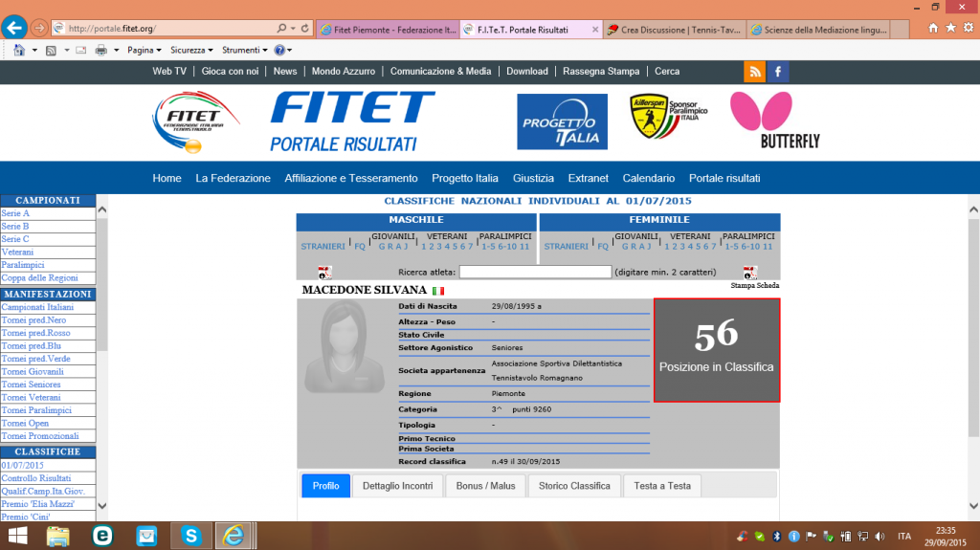Switch to the Fitet Piemonte browser tab
The image size is (980, 550).
[x=389, y=30]
